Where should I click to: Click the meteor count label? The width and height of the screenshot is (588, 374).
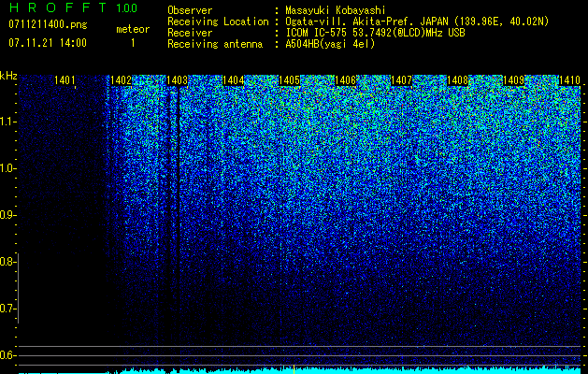click(x=133, y=29)
